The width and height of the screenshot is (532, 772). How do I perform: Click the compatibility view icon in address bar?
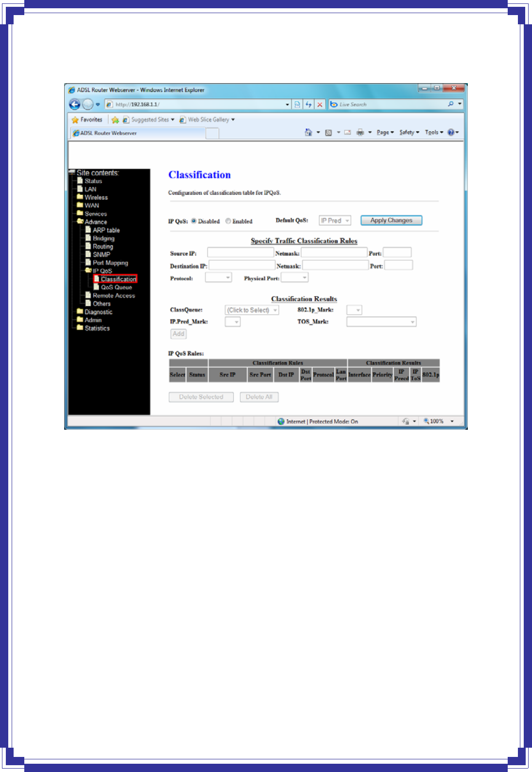click(297, 104)
